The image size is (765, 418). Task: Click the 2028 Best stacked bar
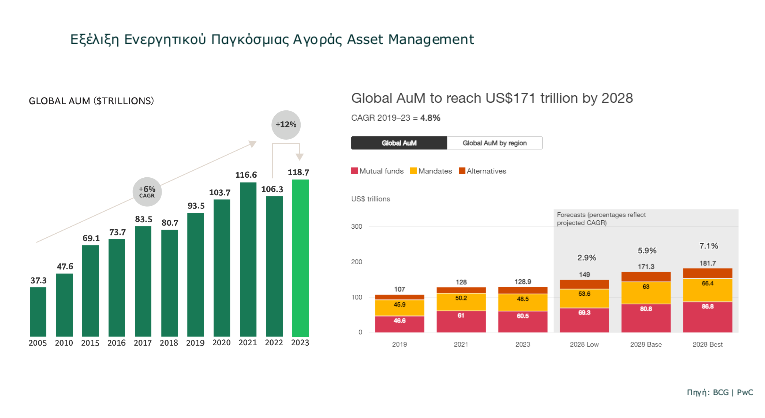click(x=708, y=300)
